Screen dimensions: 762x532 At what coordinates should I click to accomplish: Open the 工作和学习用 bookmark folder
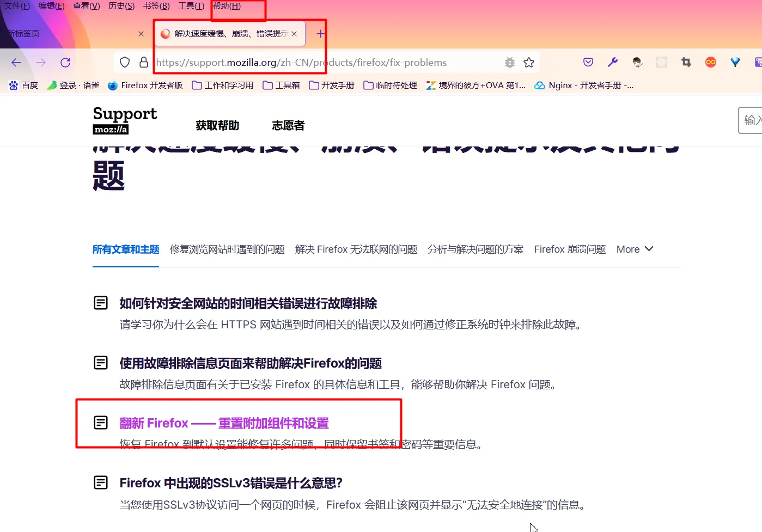click(223, 85)
